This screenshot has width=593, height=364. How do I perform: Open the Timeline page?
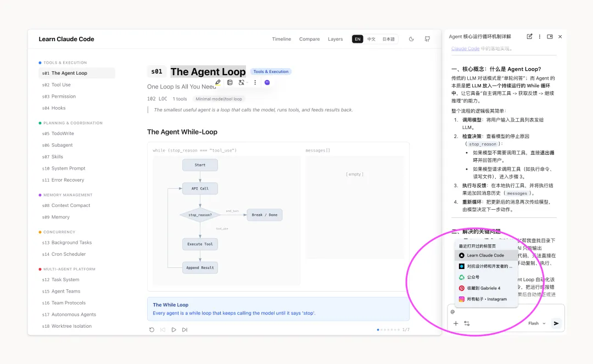pyautogui.click(x=281, y=39)
